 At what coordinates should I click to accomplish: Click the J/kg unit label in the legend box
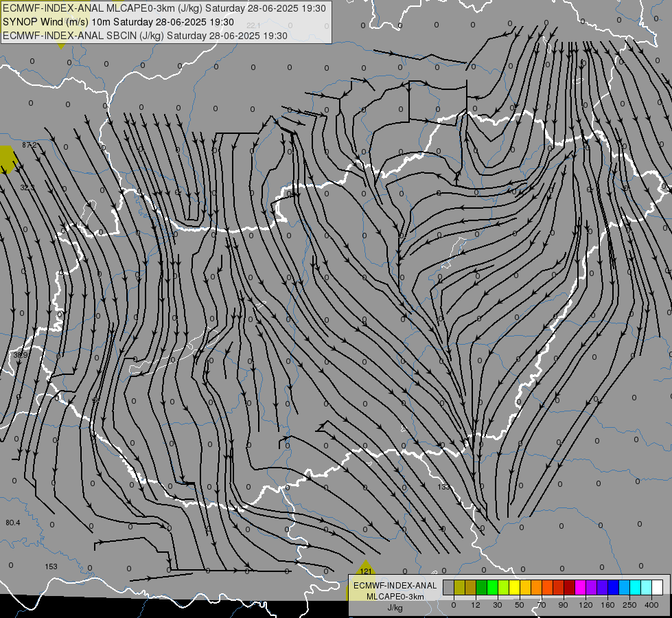click(x=395, y=608)
